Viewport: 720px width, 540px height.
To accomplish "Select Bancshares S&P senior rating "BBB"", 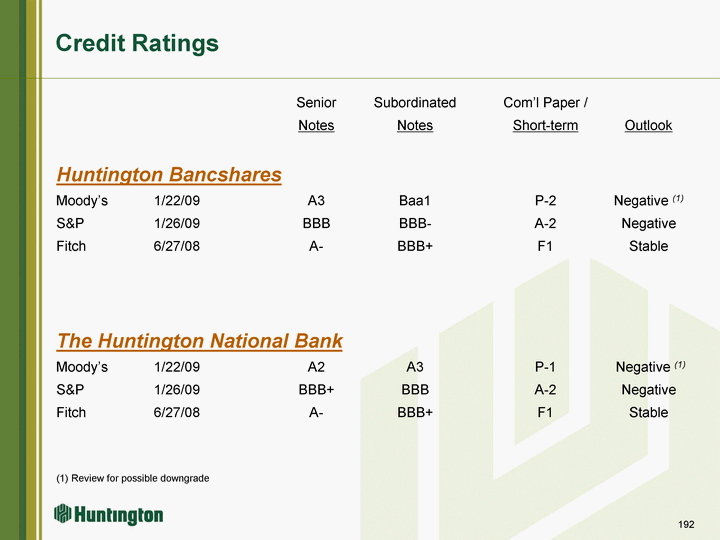I will 316,223.
